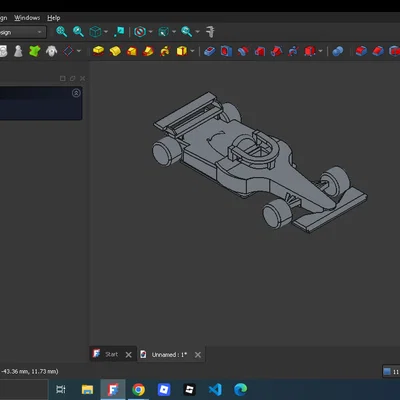
Task: Click the coordinates readout in status bar
Action: 29,371
